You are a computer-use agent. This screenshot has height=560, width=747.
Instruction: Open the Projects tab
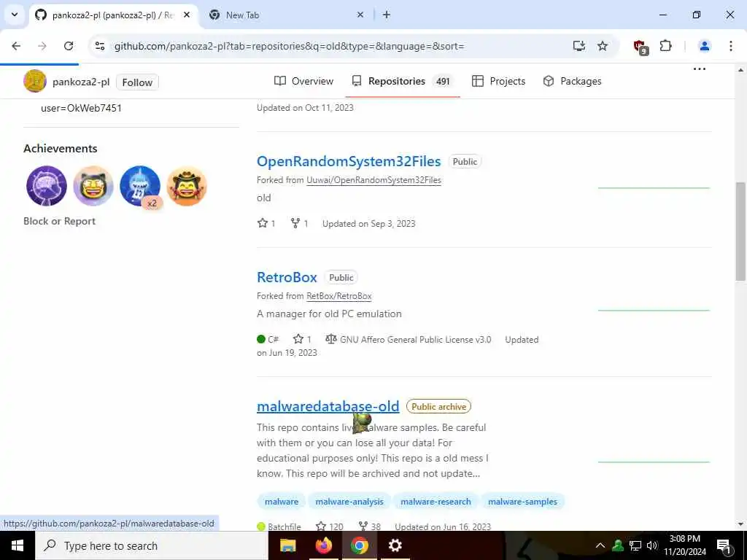pos(498,81)
